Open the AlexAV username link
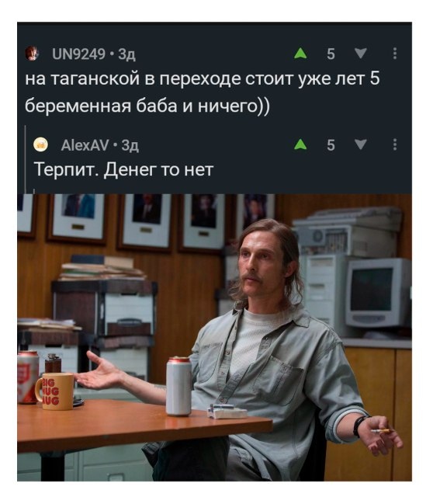Screen dimensions: 433x504 85,145
